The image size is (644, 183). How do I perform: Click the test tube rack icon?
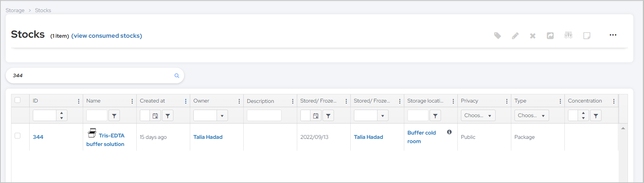pyautogui.click(x=568, y=35)
